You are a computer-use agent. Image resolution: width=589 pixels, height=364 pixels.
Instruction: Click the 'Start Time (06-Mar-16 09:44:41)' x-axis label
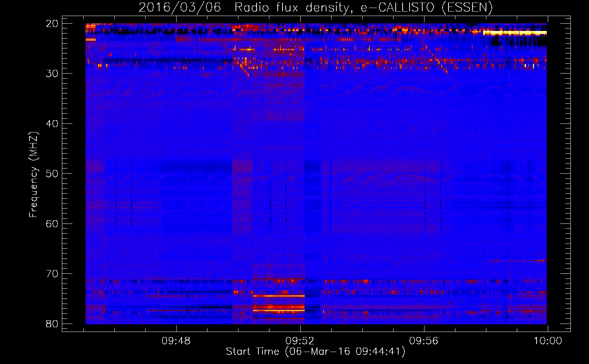(x=316, y=352)
